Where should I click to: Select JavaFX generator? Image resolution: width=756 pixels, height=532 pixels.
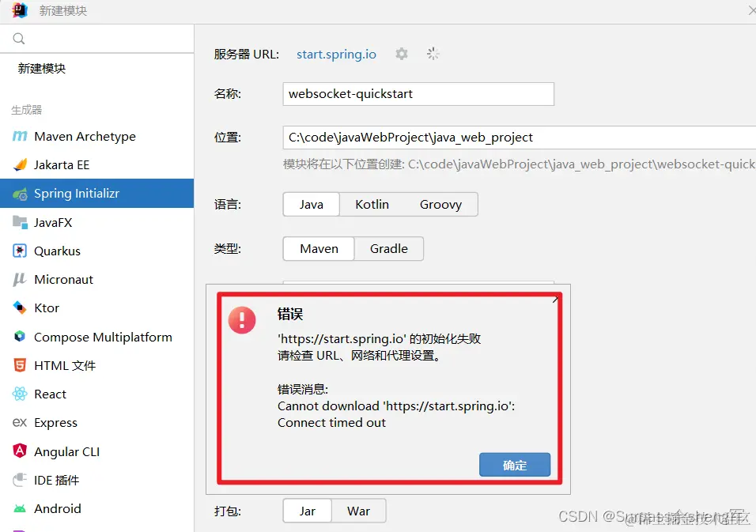click(97, 222)
